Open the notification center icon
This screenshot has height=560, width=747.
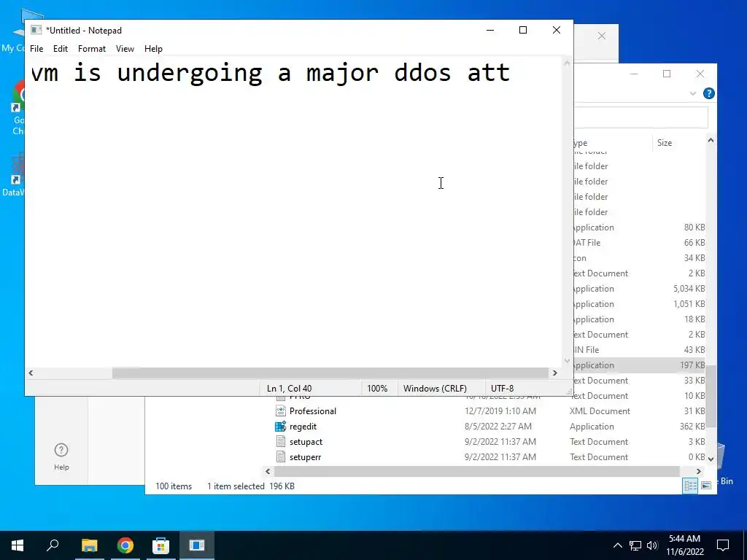click(723, 545)
